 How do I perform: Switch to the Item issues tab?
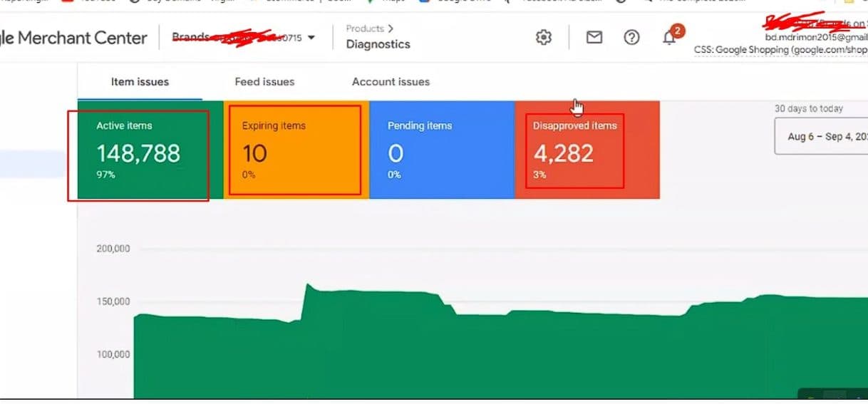point(140,81)
